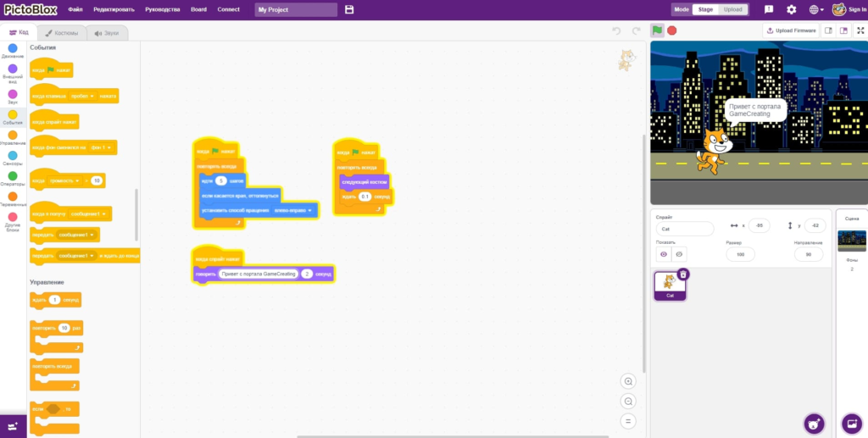The image size is (868, 438).
Task: Click the Upload Firmware button
Action: pyautogui.click(x=791, y=30)
